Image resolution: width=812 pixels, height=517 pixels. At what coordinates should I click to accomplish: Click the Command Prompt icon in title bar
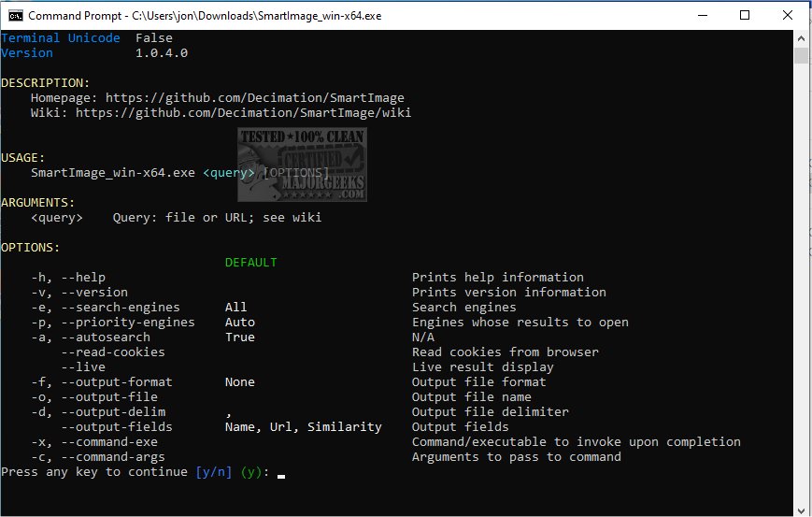tap(16, 16)
